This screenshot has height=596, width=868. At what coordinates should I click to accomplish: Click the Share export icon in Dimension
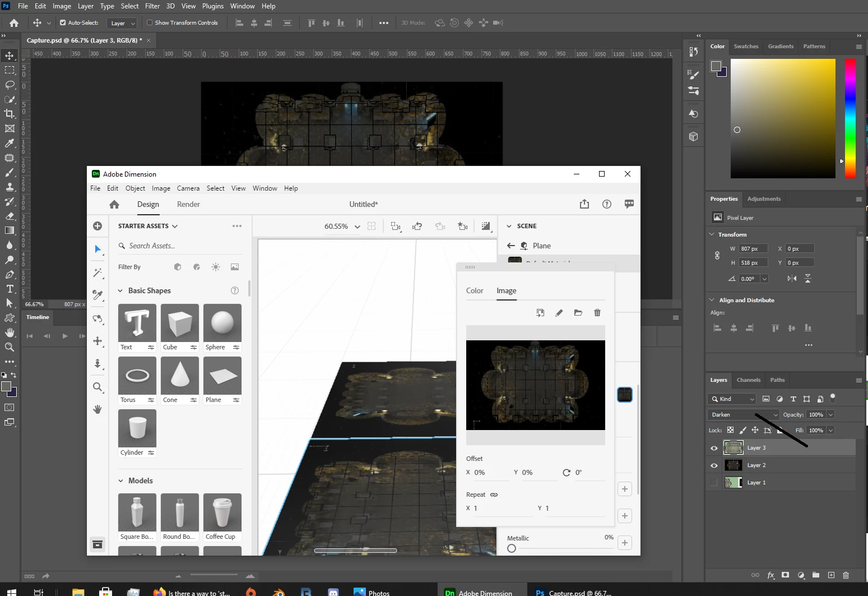coord(584,204)
